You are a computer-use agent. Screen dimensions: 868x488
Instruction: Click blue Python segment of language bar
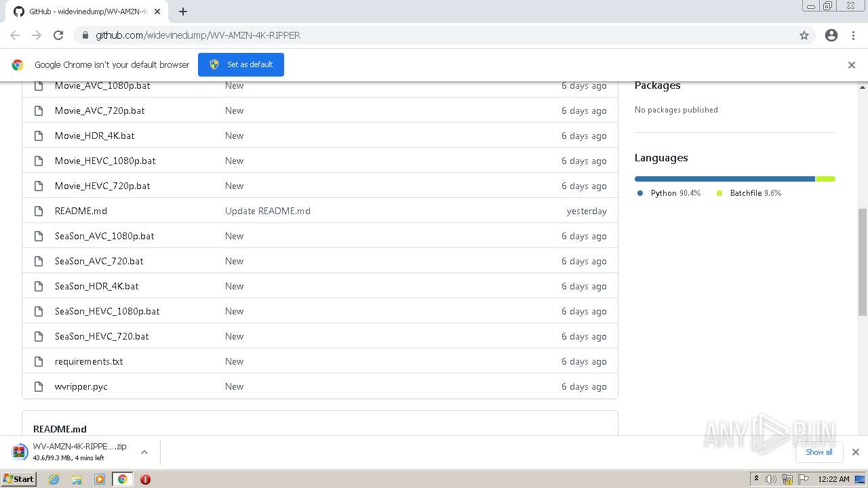[725, 179]
